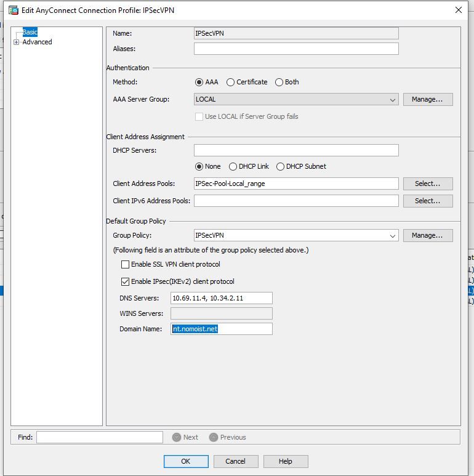
Task: Open the Group Policy dropdown
Action: tap(392, 236)
